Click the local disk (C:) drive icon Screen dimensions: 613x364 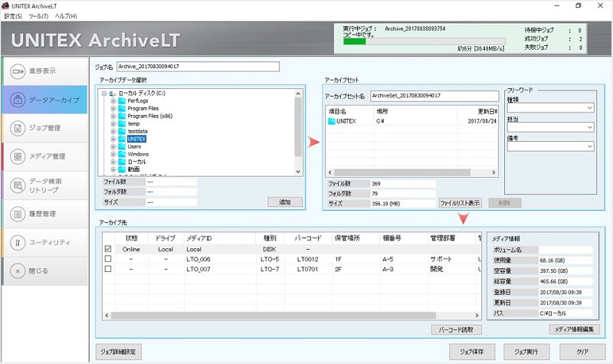[113, 93]
